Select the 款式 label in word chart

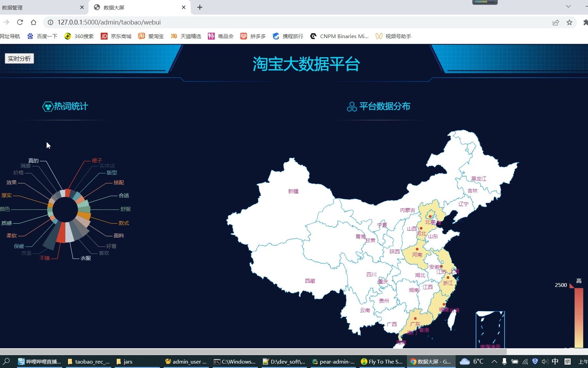pos(124,223)
